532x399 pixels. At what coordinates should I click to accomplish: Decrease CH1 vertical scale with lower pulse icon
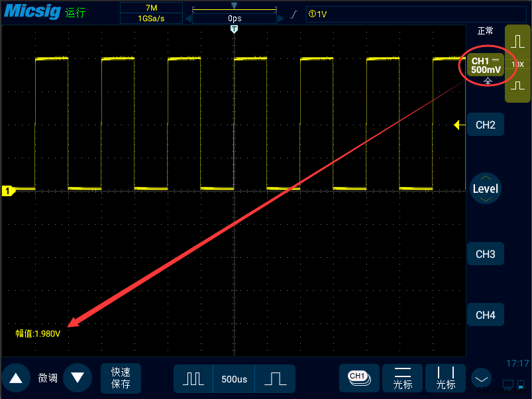pyautogui.click(x=517, y=85)
